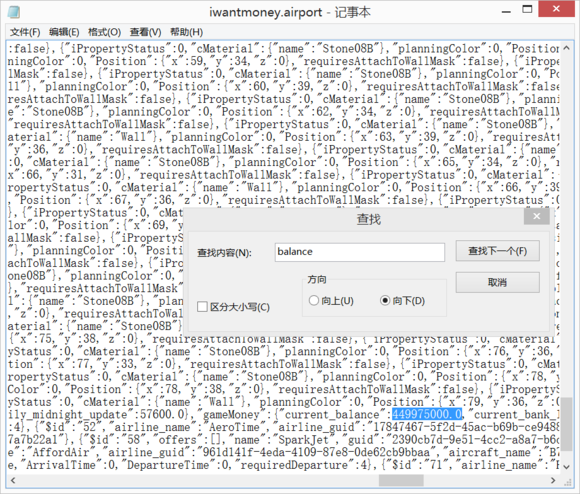Click the highlighted value 449975000.0
The image size is (580, 494).
point(427,414)
